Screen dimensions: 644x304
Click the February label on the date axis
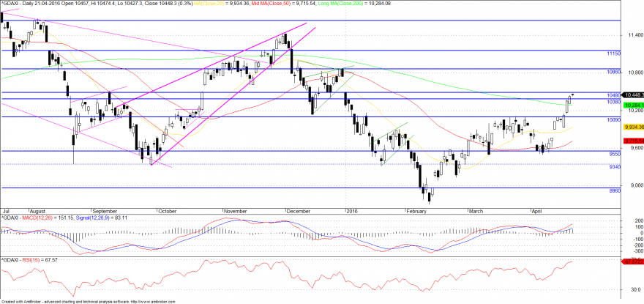click(417, 211)
